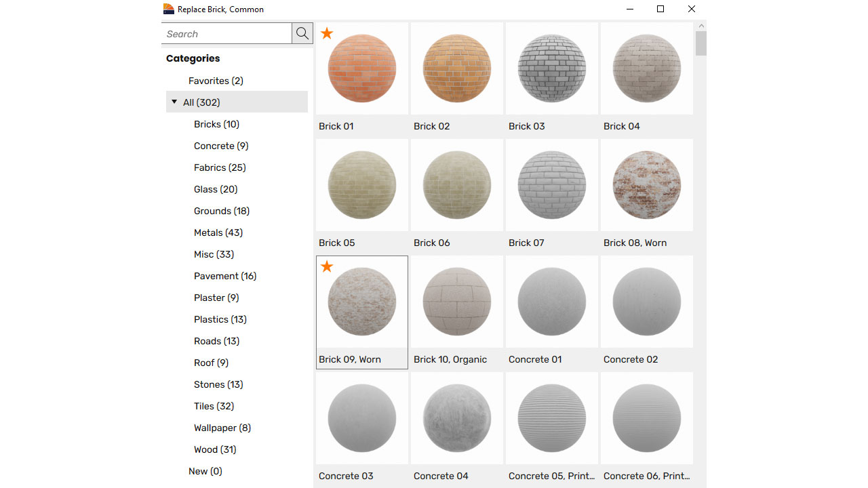
Task: Select the Brick 08, Worn material thumbnail
Action: (x=647, y=185)
